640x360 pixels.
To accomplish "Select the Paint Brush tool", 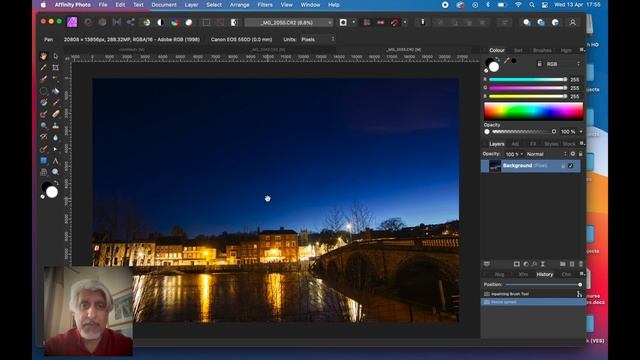I will click(x=56, y=102).
